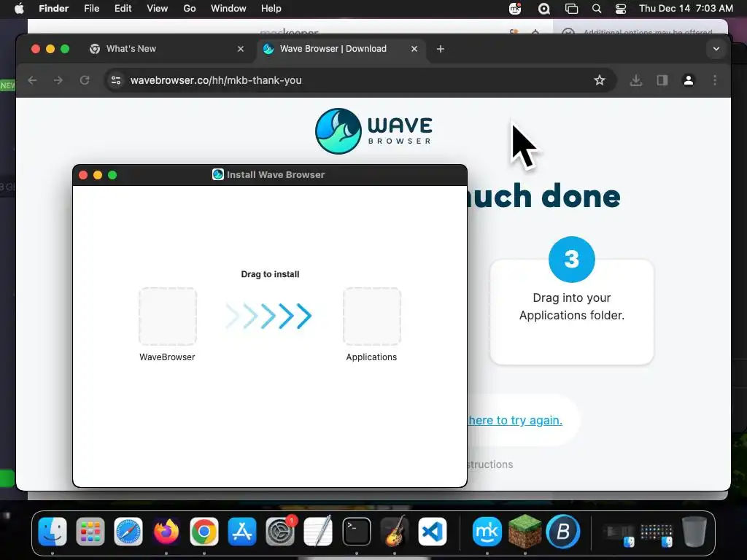The image size is (747, 560).
Task: Open the Trash in the dock
Action: coord(694,532)
